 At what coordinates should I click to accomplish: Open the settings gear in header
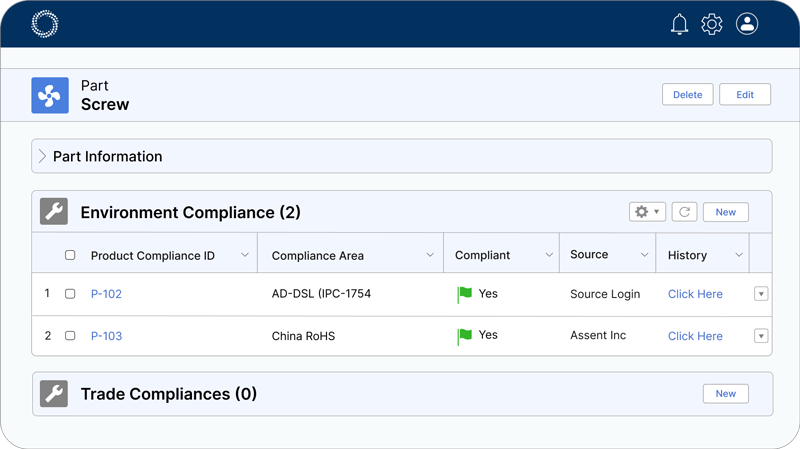712,24
